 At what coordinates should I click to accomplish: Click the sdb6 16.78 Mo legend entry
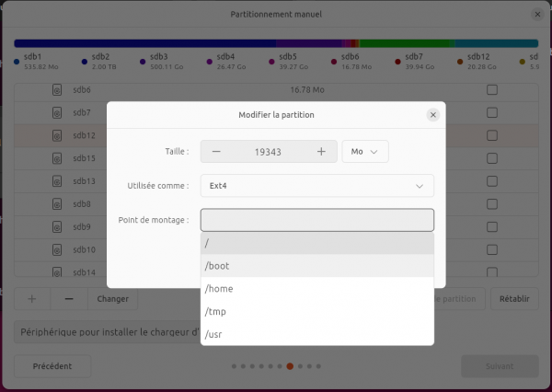[351, 62]
